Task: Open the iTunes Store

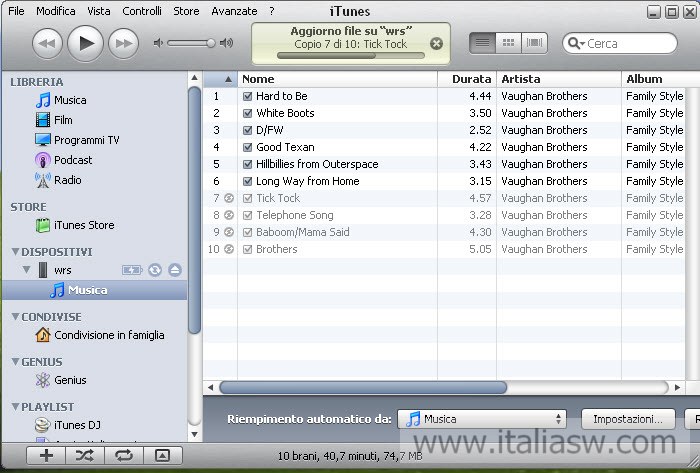Action: [x=75, y=225]
